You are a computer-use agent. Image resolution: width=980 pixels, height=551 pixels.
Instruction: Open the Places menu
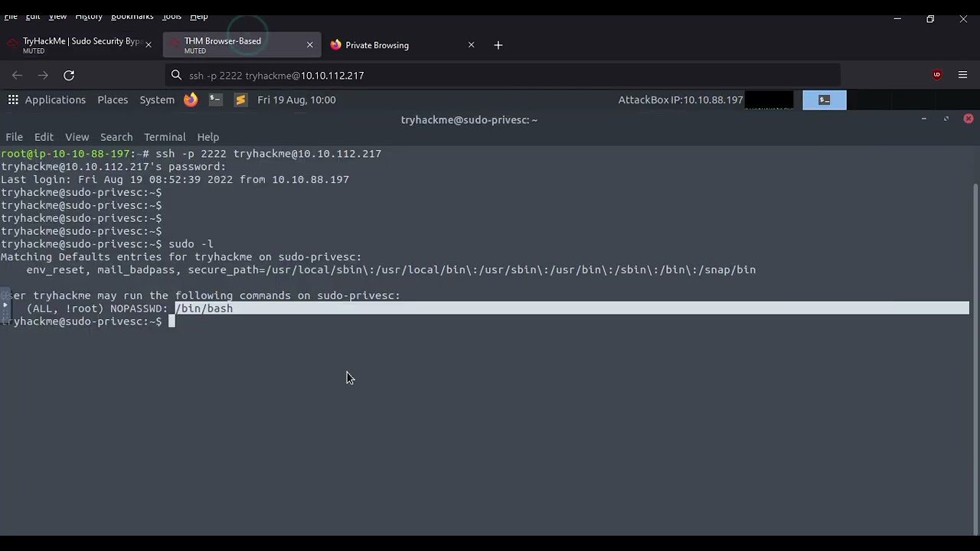point(113,99)
